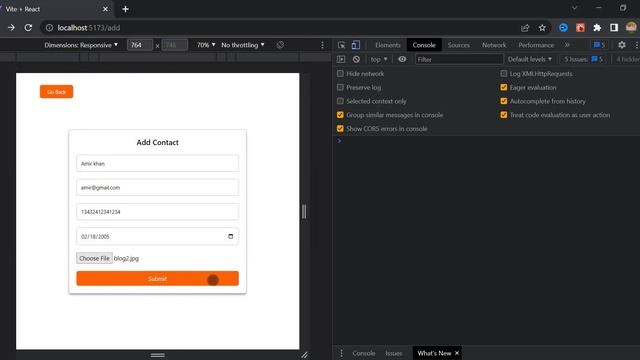Viewport: 640px width, 360px height.
Task: Open the red extension icon
Action: (x=580, y=28)
